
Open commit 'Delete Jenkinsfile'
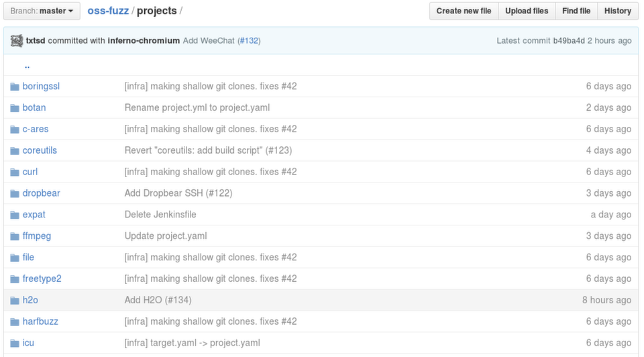[160, 215]
